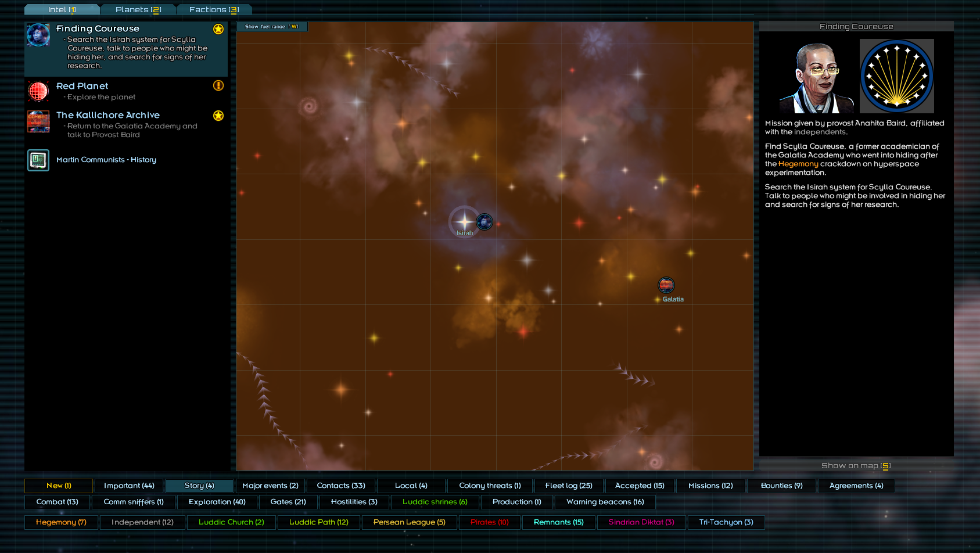Filter intel by Story tag

(x=199, y=486)
